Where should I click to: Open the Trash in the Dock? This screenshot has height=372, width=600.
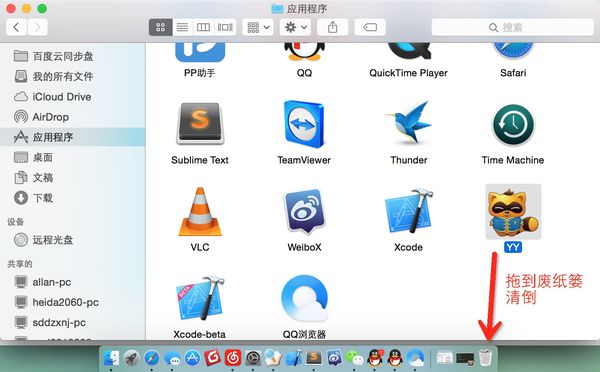point(485,358)
